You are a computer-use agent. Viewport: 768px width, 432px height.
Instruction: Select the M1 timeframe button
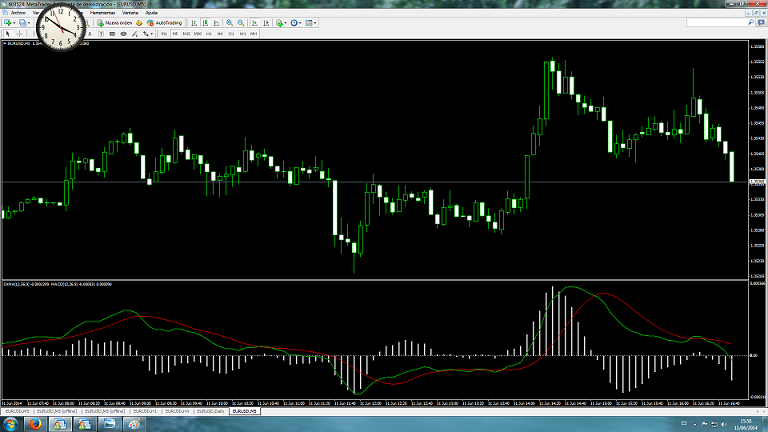pyautogui.click(x=164, y=34)
